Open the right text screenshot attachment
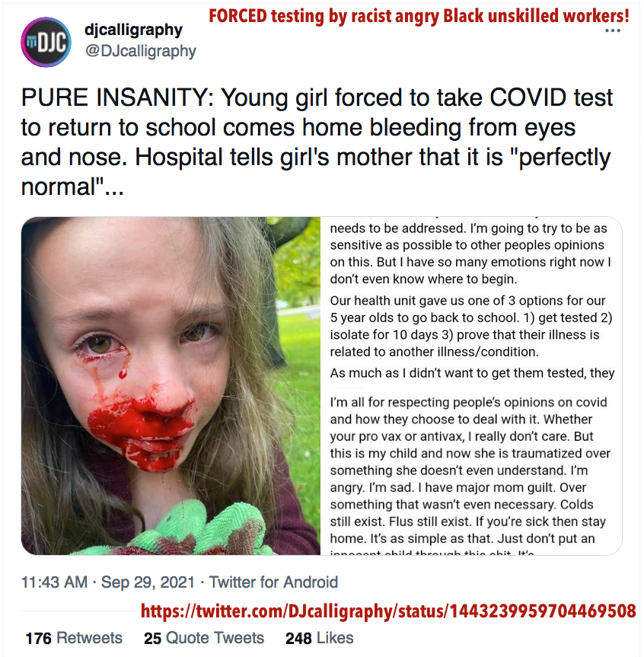 point(472,385)
